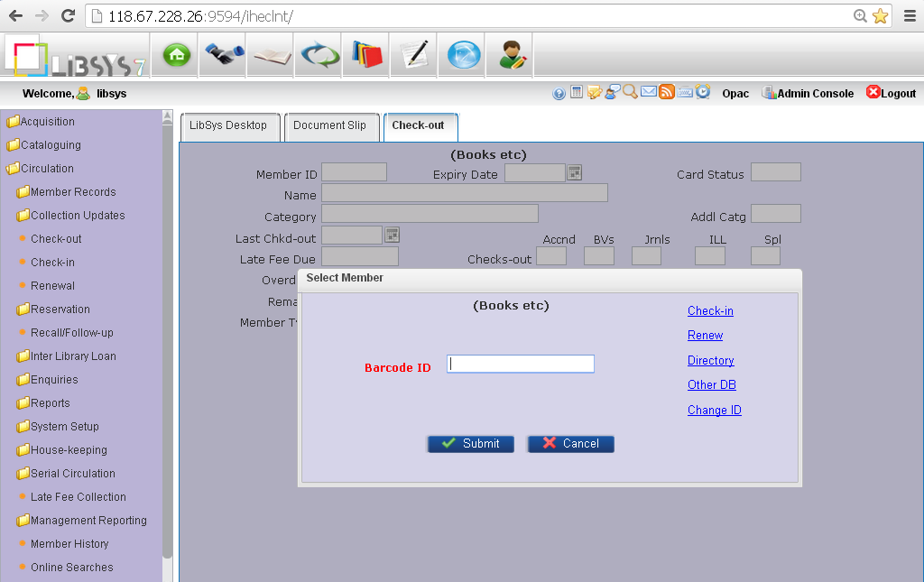The width and height of the screenshot is (924, 582).
Task: Submit the Barcode ID form
Action: [470, 443]
